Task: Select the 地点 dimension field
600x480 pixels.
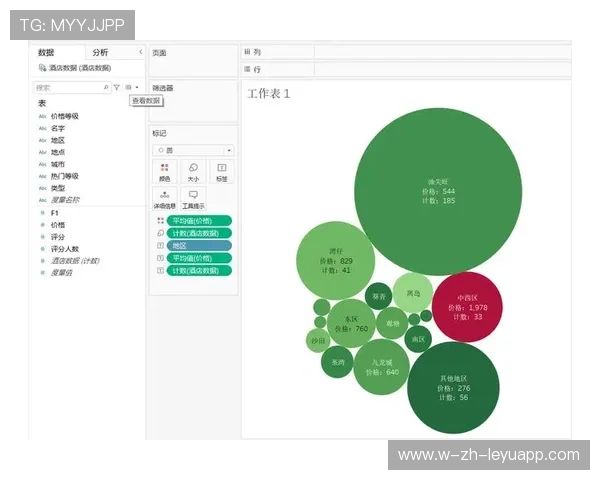Action: coord(58,152)
